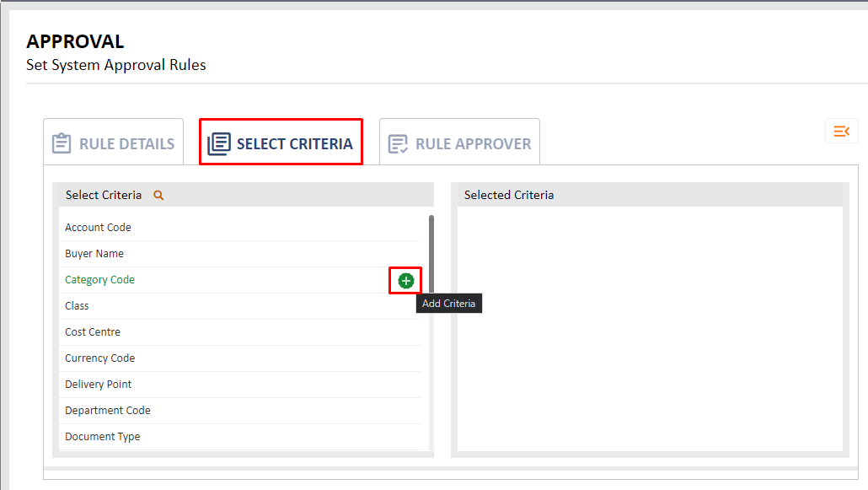
Task: Click inside the Selected Criteria panel
Action: point(650,329)
